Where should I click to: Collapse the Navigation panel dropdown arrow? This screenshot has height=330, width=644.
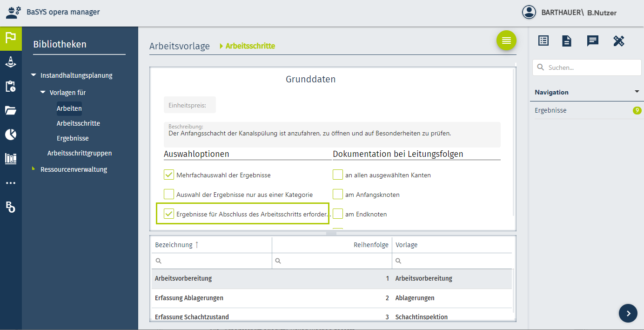pos(637,92)
